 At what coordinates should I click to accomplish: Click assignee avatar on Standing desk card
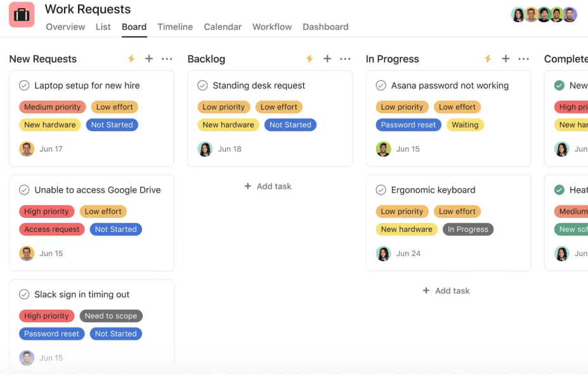tap(205, 149)
